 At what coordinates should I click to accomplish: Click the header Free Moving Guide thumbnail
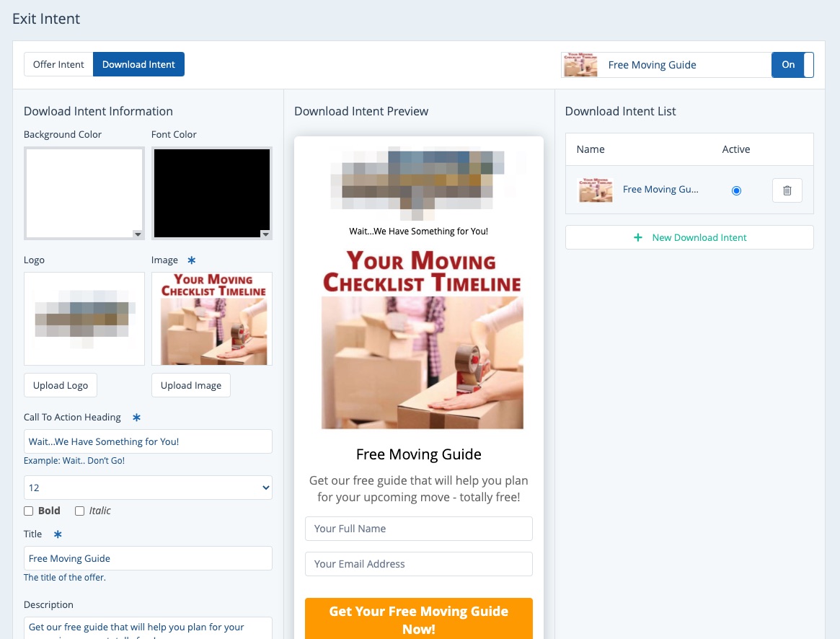pos(581,65)
